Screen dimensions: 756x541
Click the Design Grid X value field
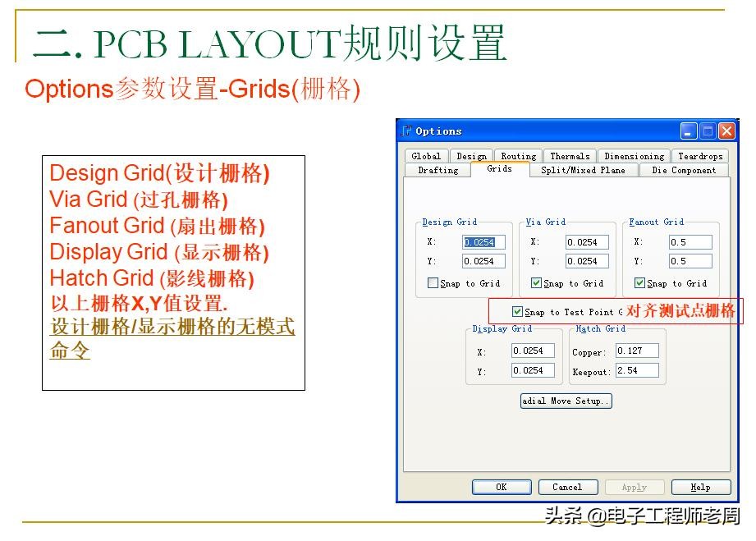tap(483, 242)
